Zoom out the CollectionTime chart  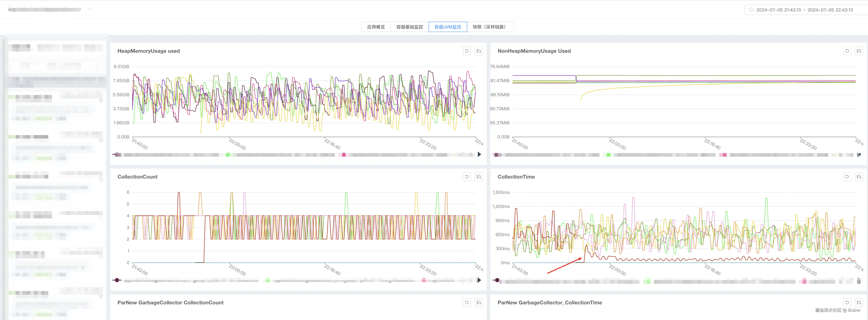click(x=859, y=177)
